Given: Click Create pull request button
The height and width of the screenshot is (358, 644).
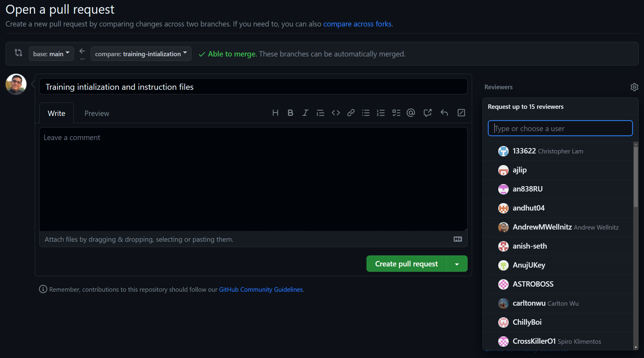Looking at the screenshot, I should pyautogui.click(x=406, y=263).
